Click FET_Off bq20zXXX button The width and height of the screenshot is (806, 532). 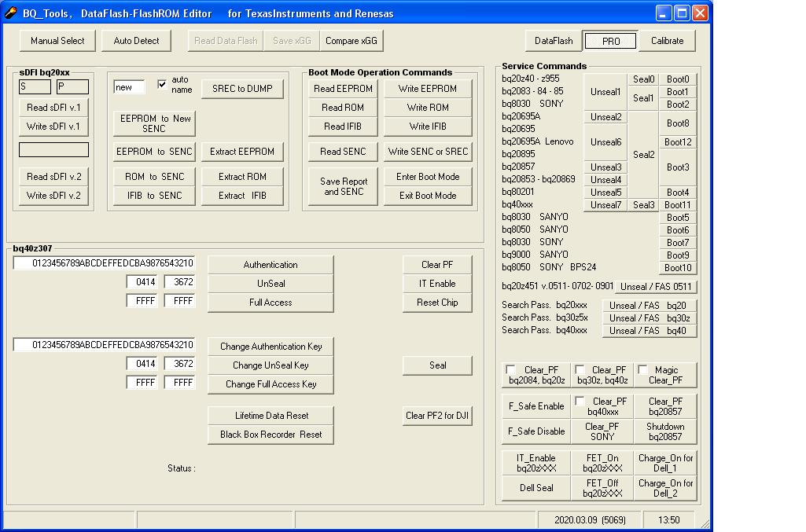tap(602, 488)
